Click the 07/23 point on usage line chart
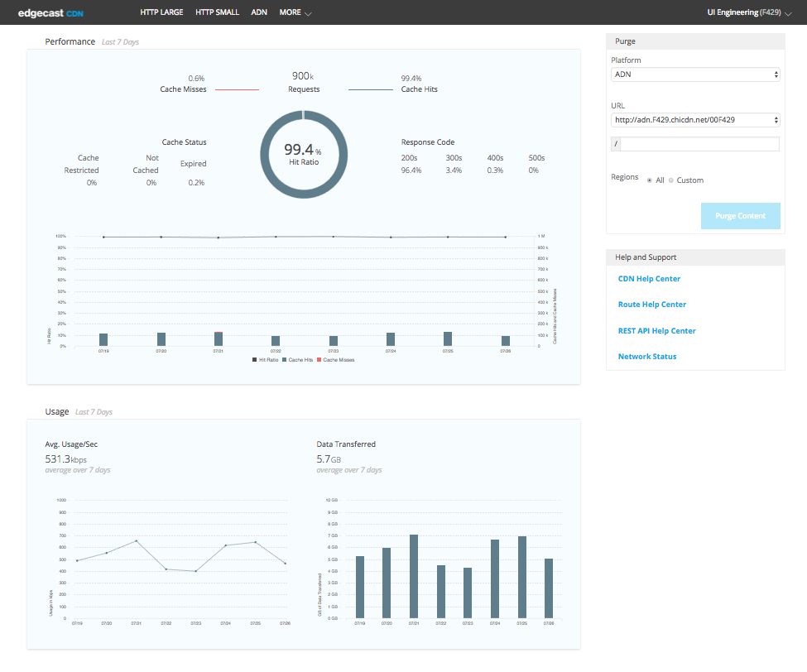 pos(195,571)
